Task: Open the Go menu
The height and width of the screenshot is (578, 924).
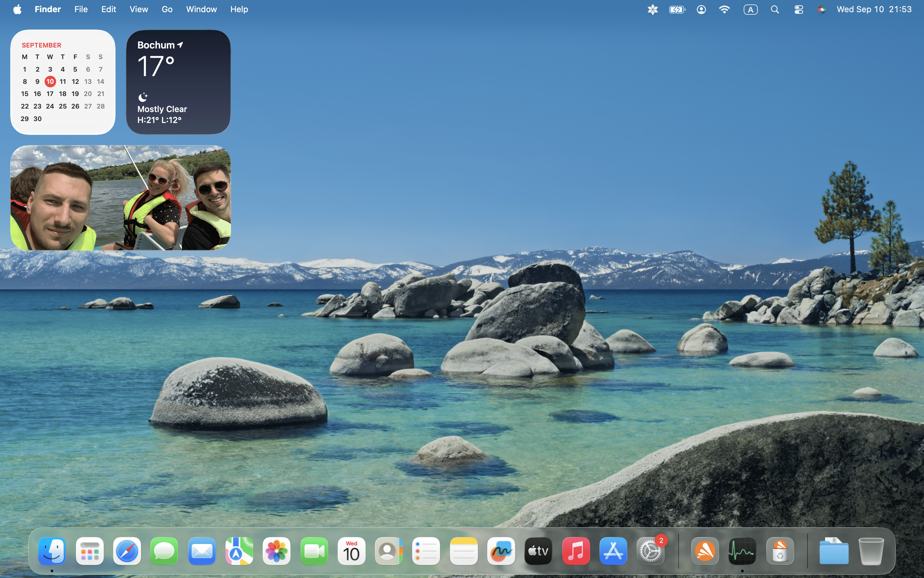Action: click(167, 9)
